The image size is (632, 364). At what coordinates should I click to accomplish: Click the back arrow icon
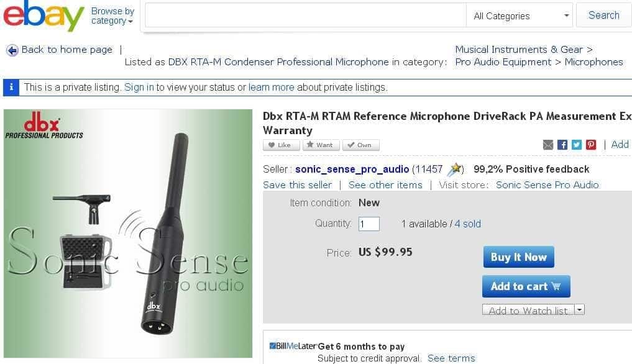click(x=12, y=50)
